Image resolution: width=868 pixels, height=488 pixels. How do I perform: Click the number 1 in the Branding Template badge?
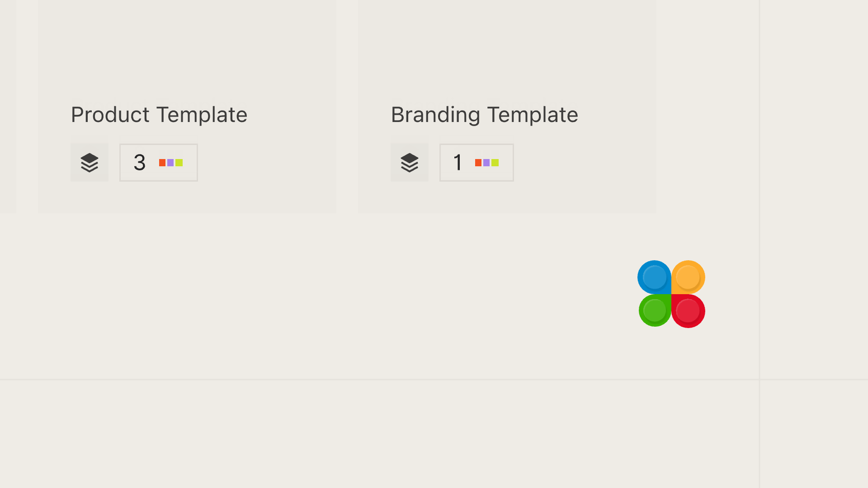(x=458, y=163)
